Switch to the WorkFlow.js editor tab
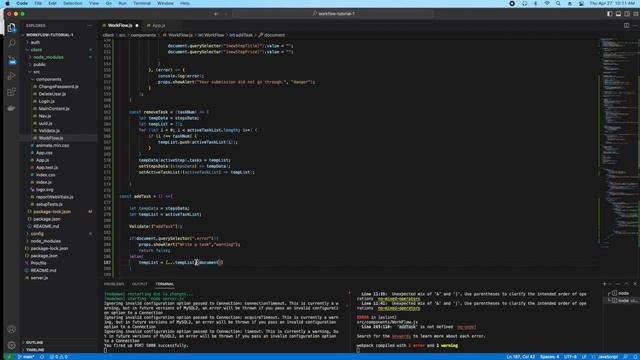Image resolution: width=640 pixels, height=360 pixels. click(x=120, y=25)
